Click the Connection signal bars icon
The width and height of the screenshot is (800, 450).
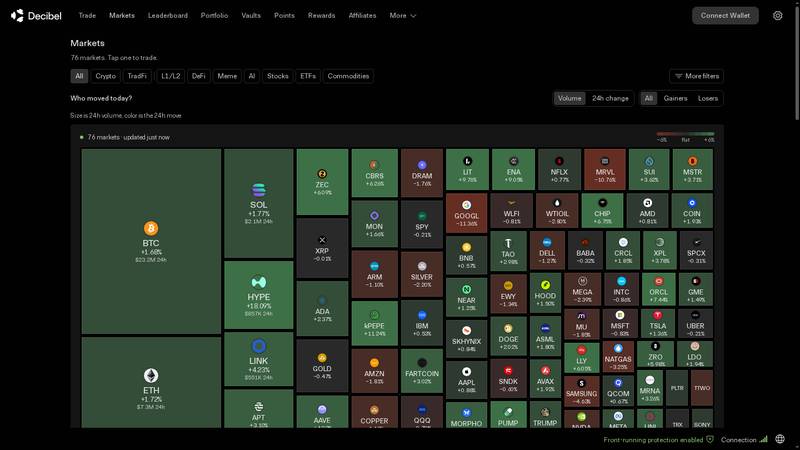coord(763,439)
